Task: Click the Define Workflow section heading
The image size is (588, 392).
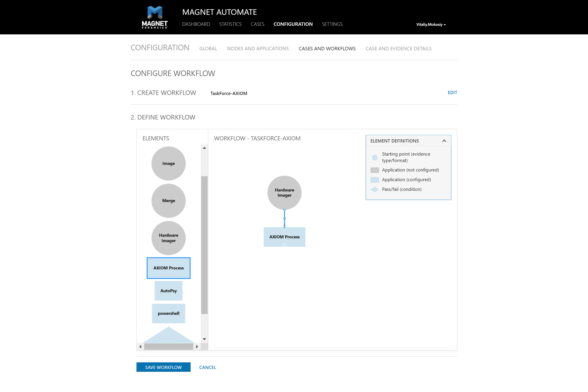Action: pos(163,117)
